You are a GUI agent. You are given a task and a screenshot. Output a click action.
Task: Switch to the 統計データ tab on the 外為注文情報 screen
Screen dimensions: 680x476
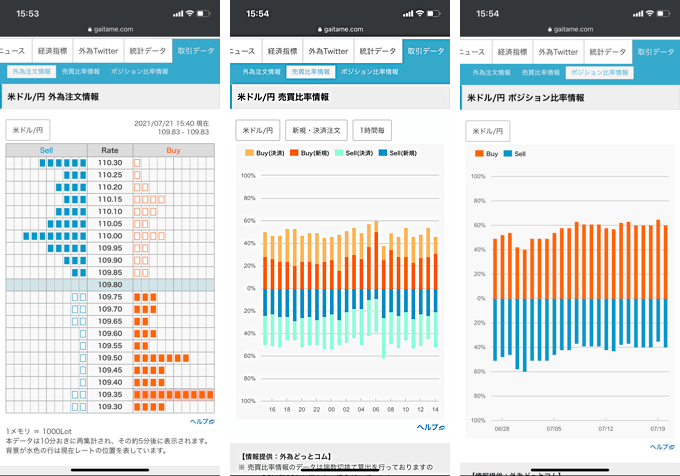point(148,51)
